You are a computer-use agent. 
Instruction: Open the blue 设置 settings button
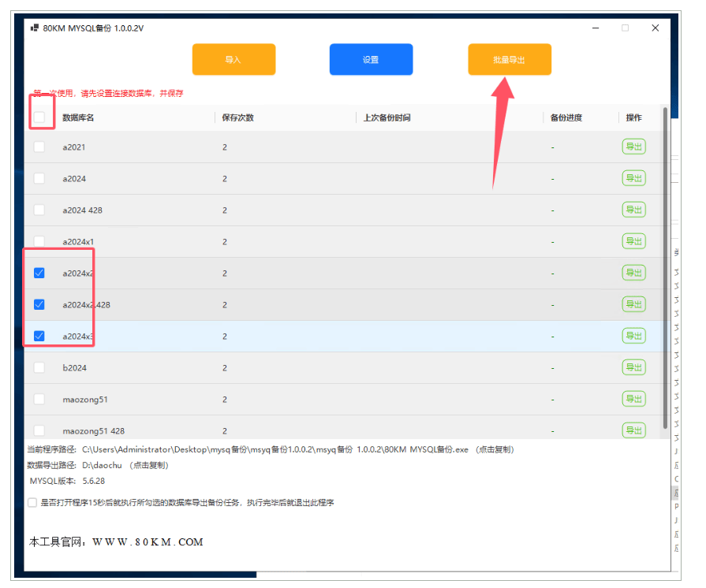(x=371, y=59)
